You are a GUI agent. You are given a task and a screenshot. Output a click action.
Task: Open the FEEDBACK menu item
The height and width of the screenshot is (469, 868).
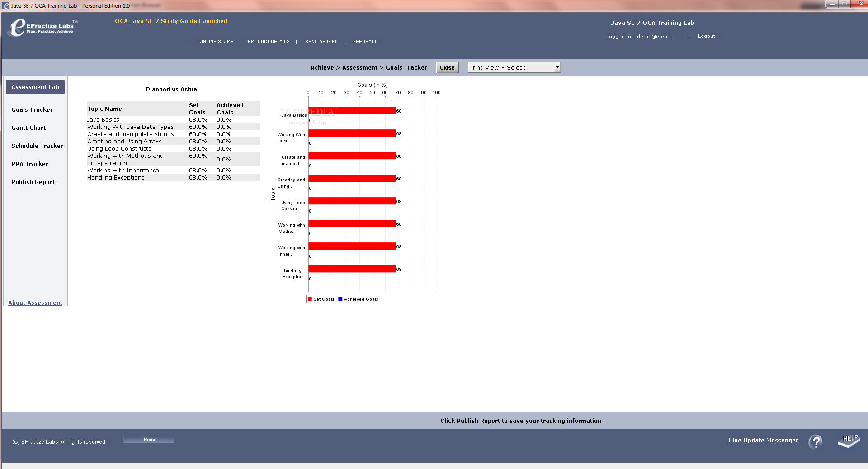pos(365,42)
